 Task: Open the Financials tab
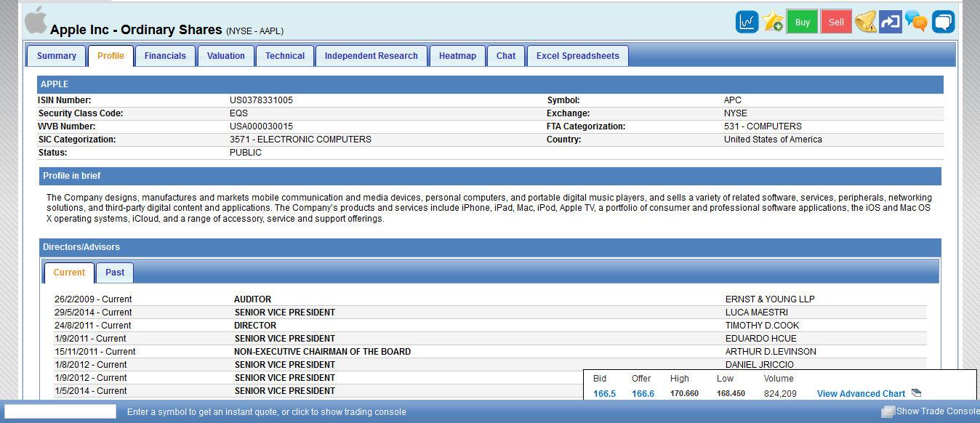tap(165, 56)
